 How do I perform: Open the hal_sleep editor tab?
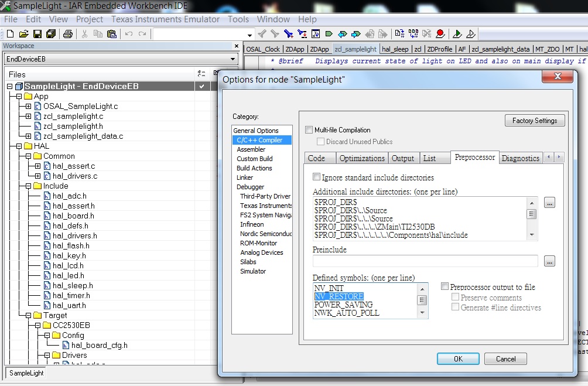(395, 49)
